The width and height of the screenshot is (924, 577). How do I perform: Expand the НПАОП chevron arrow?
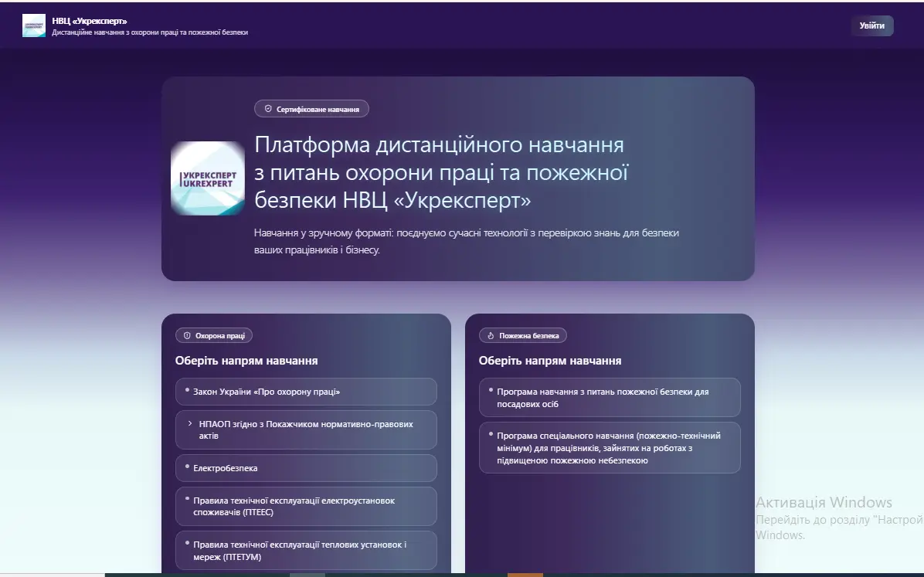click(190, 424)
